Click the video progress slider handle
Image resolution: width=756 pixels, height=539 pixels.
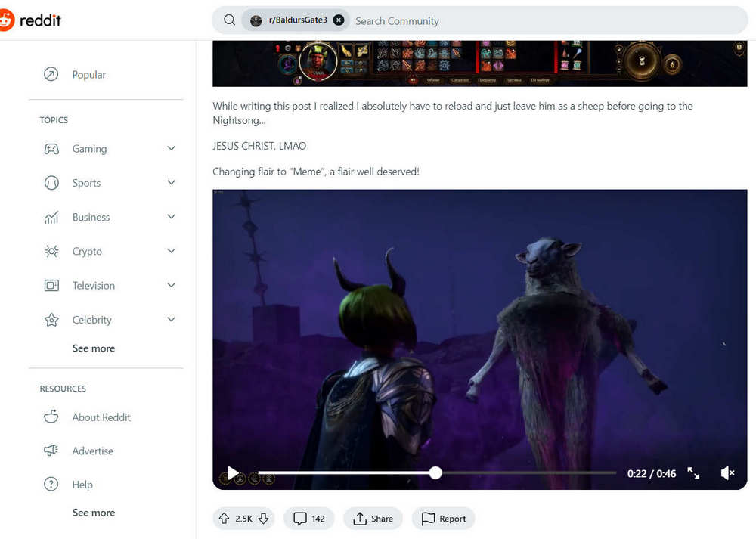(435, 473)
